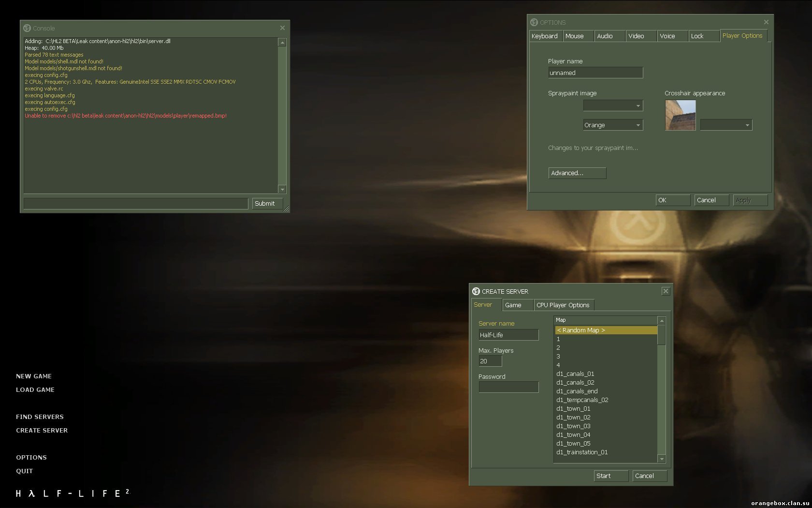Click red 'Unable to remove' console line
The height and width of the screenshot is (508, 812).
tap(126, 116)
